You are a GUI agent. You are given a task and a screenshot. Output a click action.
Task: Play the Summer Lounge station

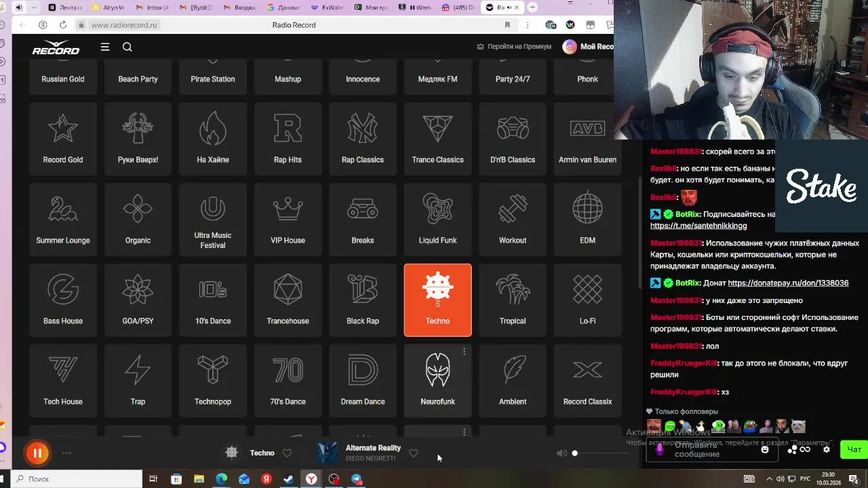coord(63,219)
